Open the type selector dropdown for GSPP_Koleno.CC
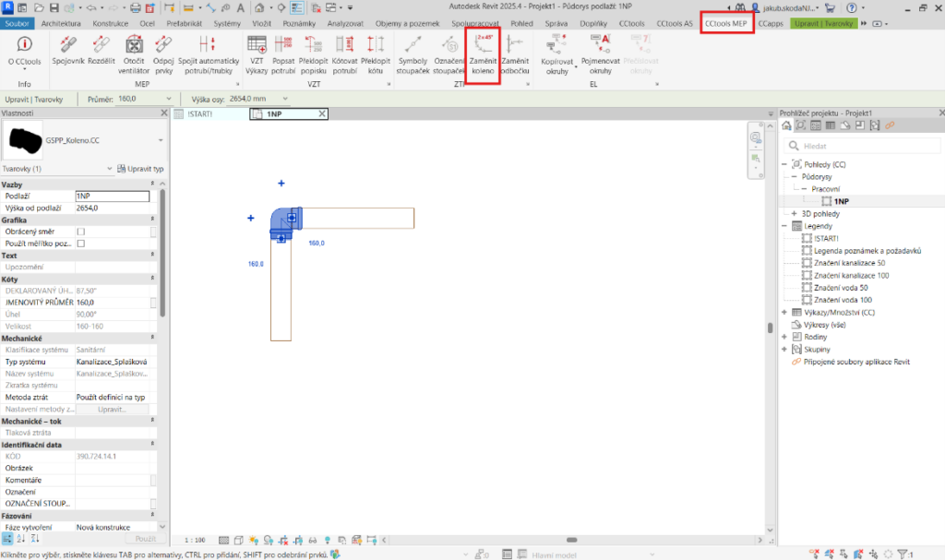The image size is (945, 560). pos(161,140)
